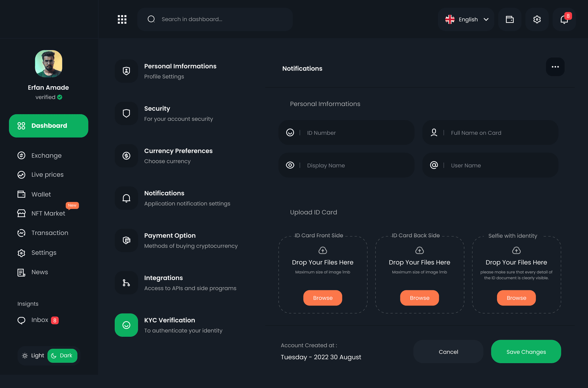Open the wallet icon in top bar
This screenshot has height=388, width=588.
(x=510, y=19)
